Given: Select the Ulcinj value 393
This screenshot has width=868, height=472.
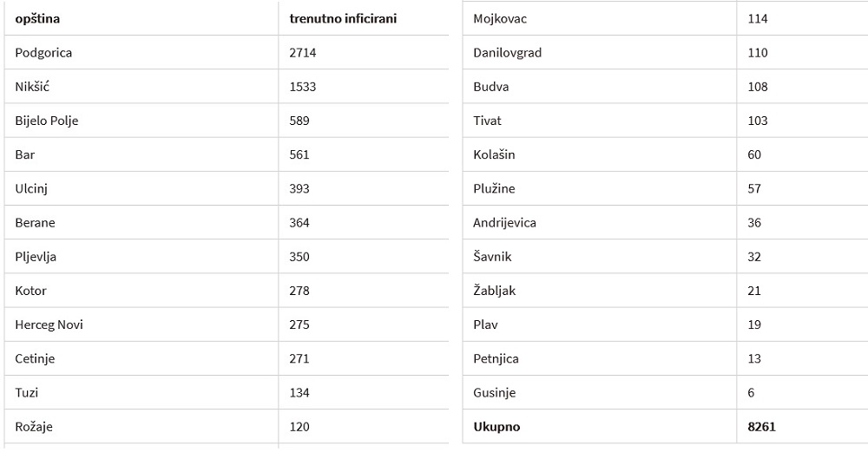Looking at the screenshot, I should pyautogui.click(x=299, y=188).
